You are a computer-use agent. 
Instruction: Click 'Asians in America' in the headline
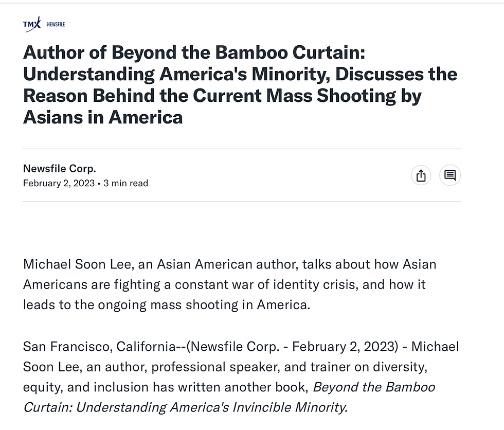[x=103, y=117]
